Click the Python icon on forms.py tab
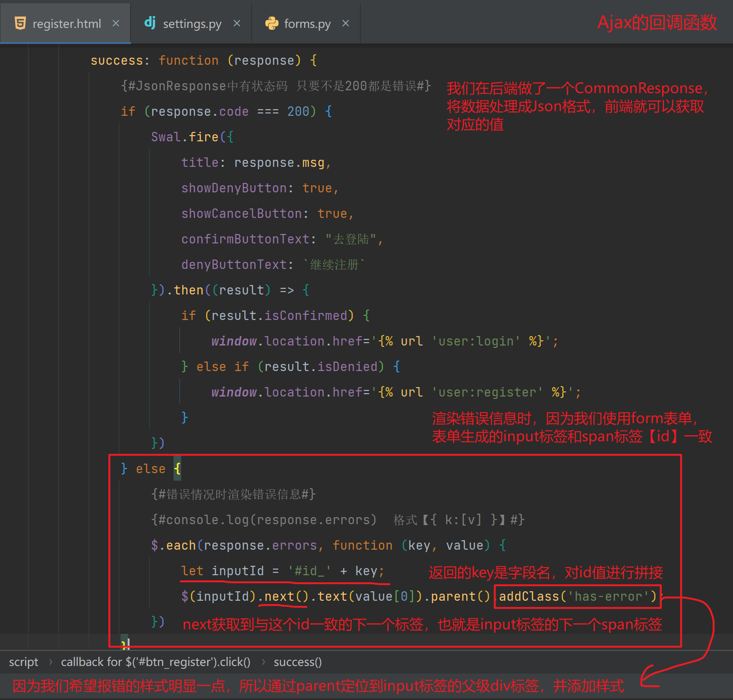This screenshot has width=733, height=700. pos(272,23)
